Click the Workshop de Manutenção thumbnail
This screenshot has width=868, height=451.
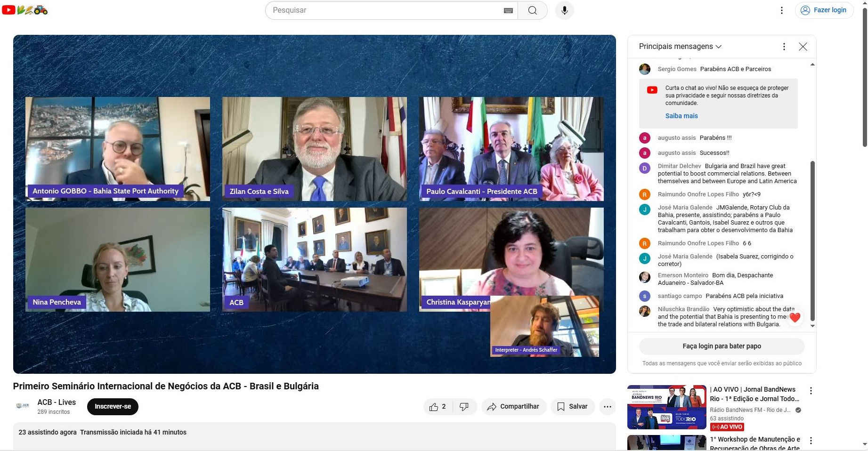pyautogui.click(x=666, y=443)
